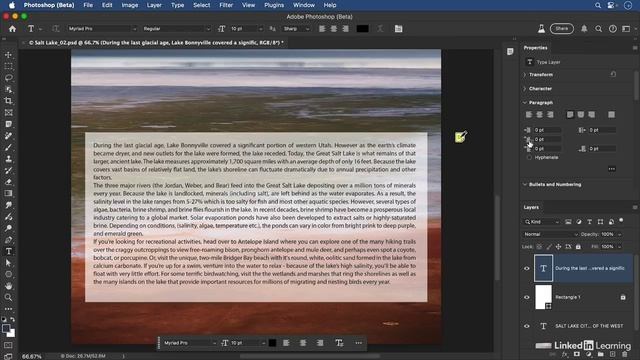Image resolution: width=640 pixels, height=360 pixels.
Task: Open font family dropdown Myriad Pro
Action: point(102,29)
